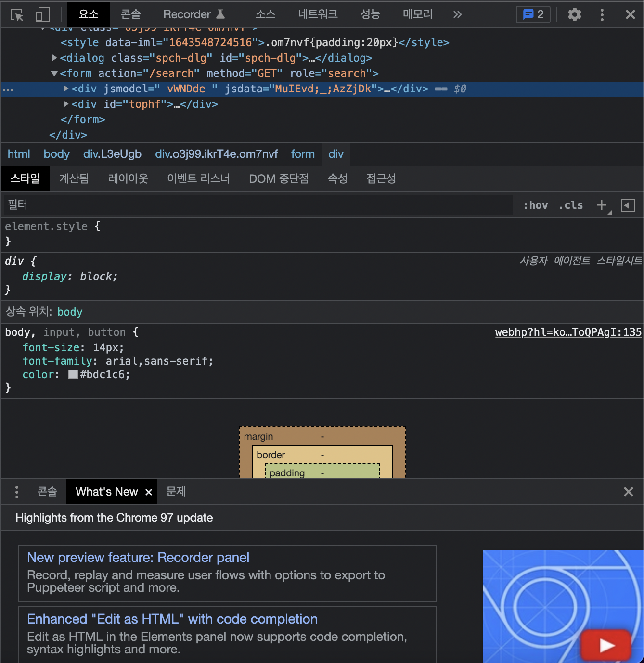
Task: Open Enhanced Edit as HTML link
Action: [x=172, y=619]
